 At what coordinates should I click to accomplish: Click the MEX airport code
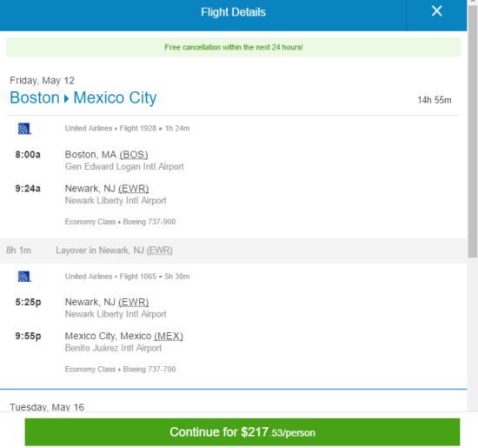click(169, 336)
